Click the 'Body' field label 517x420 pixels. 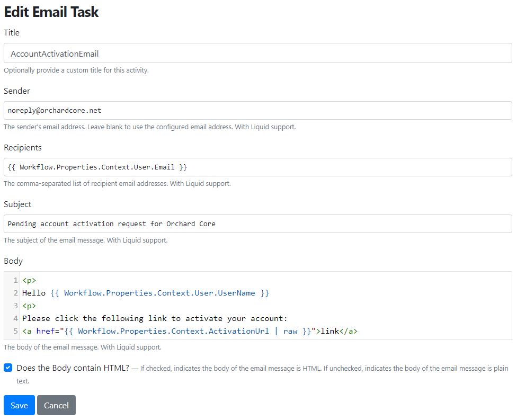point(13,261)
